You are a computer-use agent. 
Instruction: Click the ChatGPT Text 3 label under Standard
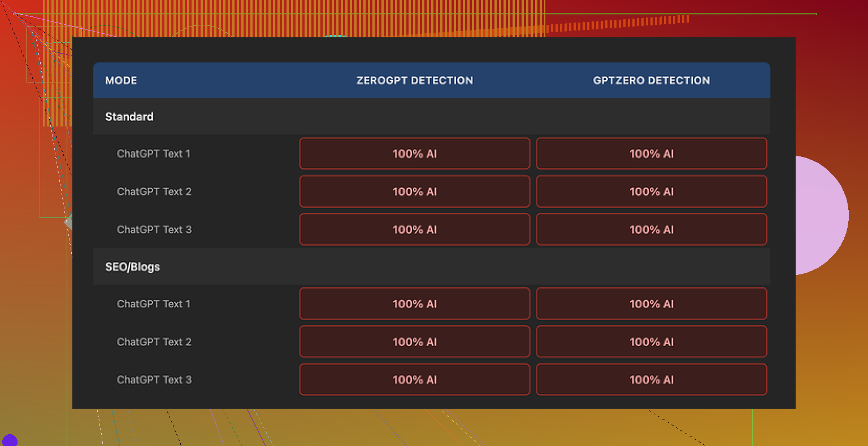154,229
